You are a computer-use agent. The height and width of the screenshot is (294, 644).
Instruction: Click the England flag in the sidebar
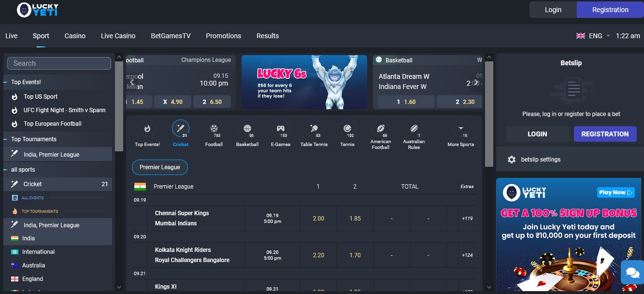click(x=14, y=279)
